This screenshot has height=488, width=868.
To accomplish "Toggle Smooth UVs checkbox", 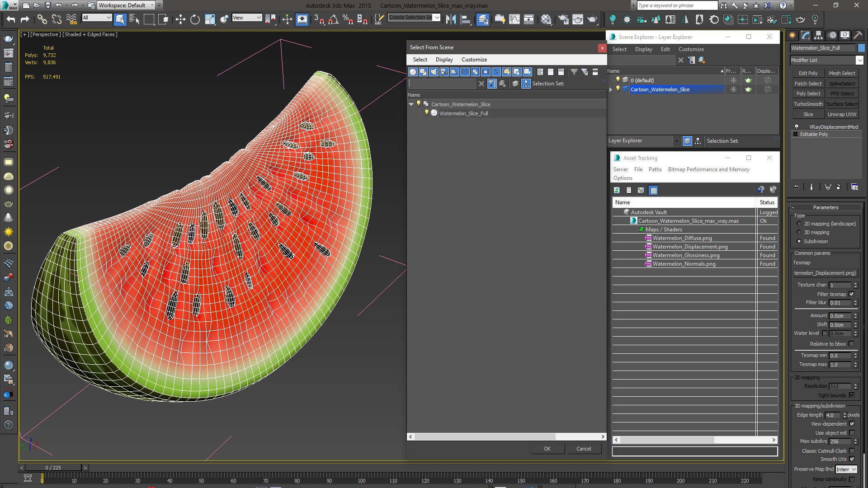I will point(852,459).
